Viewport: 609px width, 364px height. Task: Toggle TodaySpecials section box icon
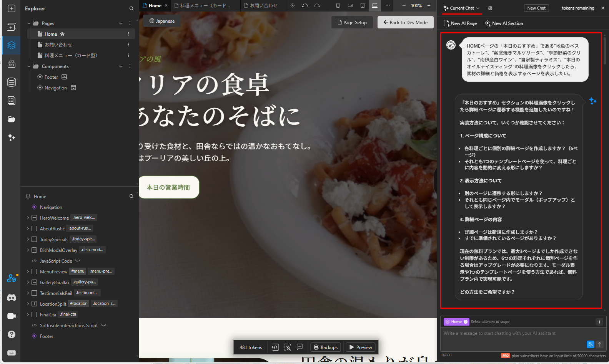(34, 239)
